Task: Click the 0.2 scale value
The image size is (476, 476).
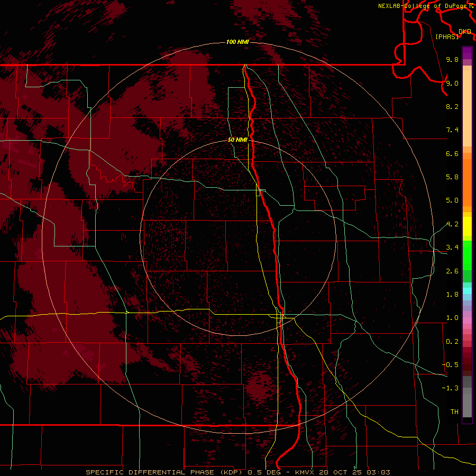Action: [x=452, y=342]
